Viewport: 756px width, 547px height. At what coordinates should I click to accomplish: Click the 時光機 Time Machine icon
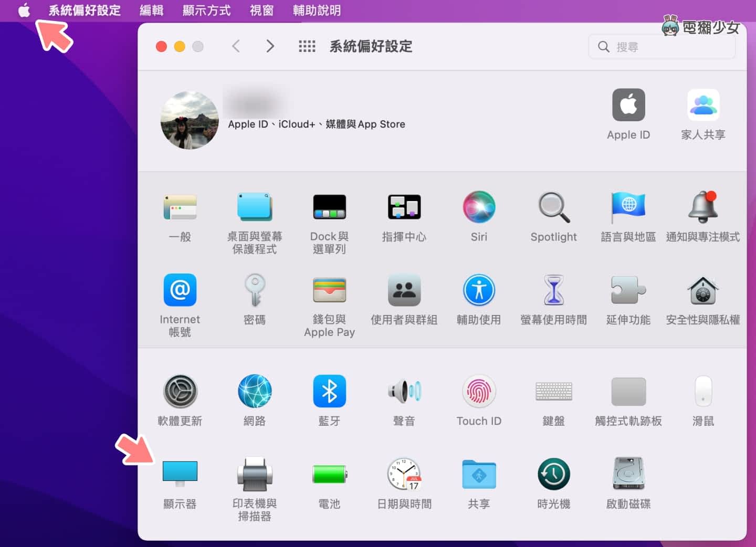553,475
